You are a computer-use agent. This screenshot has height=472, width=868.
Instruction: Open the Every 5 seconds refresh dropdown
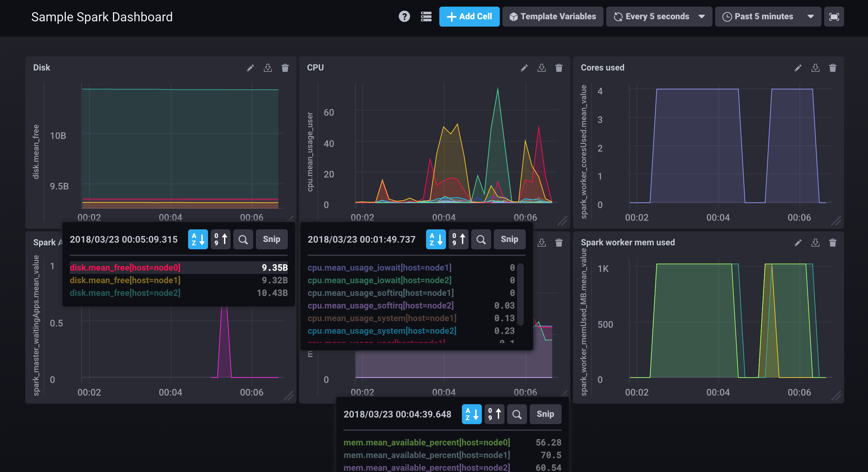pos(659,17)
